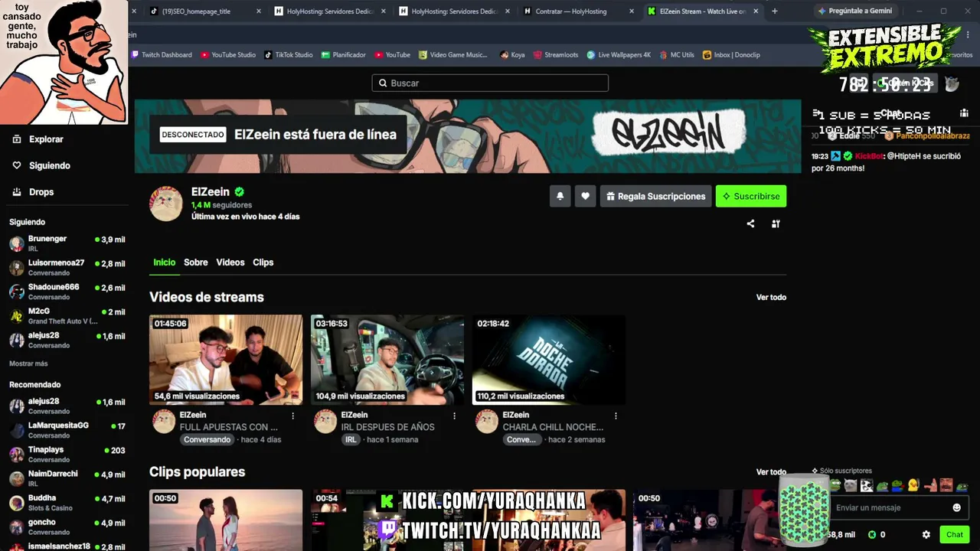
Task: Click the notification bell on ElZeein's channel
Action: 560,197
